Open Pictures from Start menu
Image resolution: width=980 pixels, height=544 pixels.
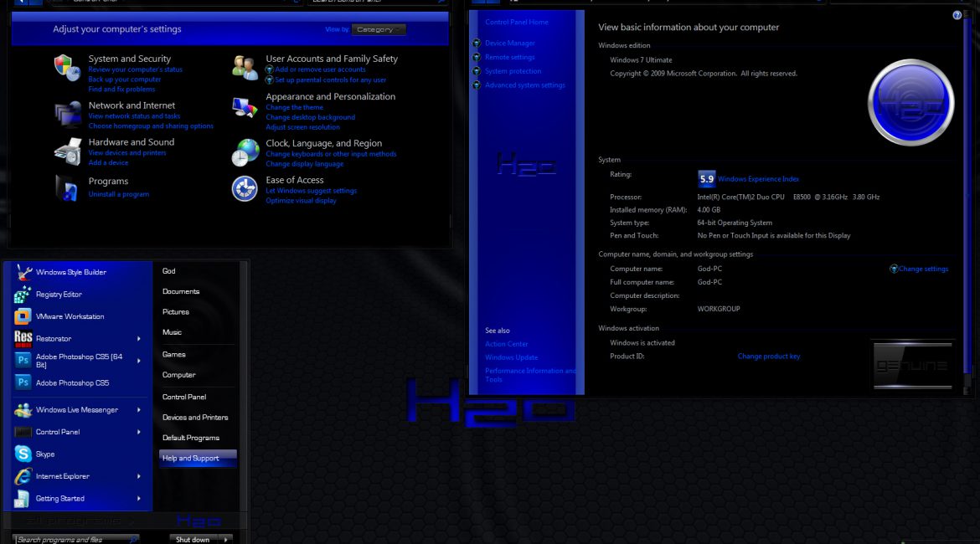176,311
